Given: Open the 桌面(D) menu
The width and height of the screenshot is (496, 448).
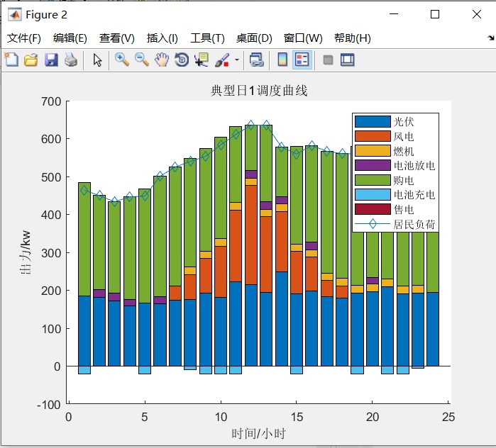Looking at the screenshot, I should (x=254, y=38).
